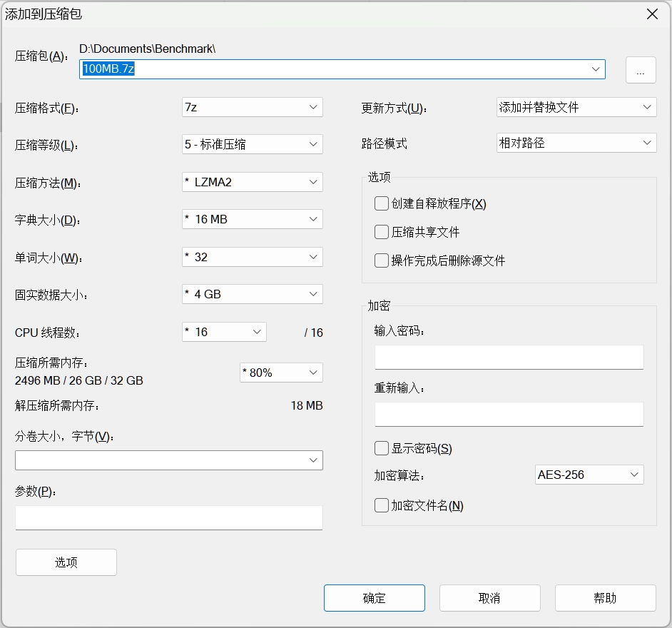Screen dimensions: 672x628
Task: Click the browse button next to archive path
Action: tap(641, 70)
